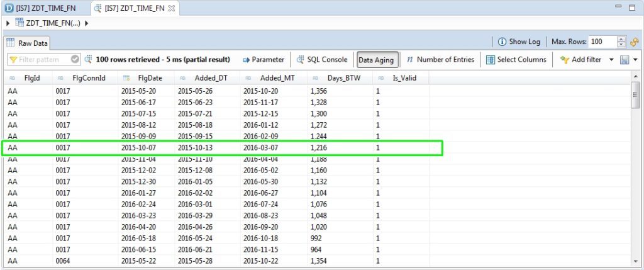
Task: Select Days_BTW cell 1,272
Action: pyautogui.click(x=318, y=125)
